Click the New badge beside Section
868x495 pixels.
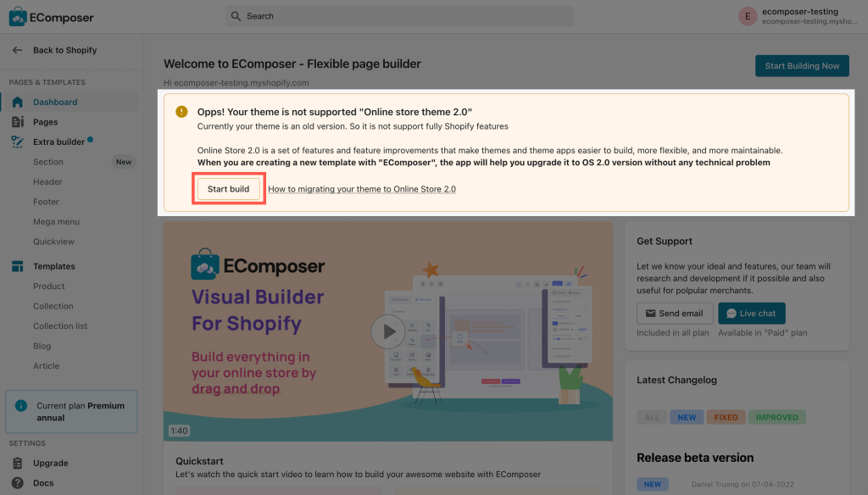(x=124, y=162)
